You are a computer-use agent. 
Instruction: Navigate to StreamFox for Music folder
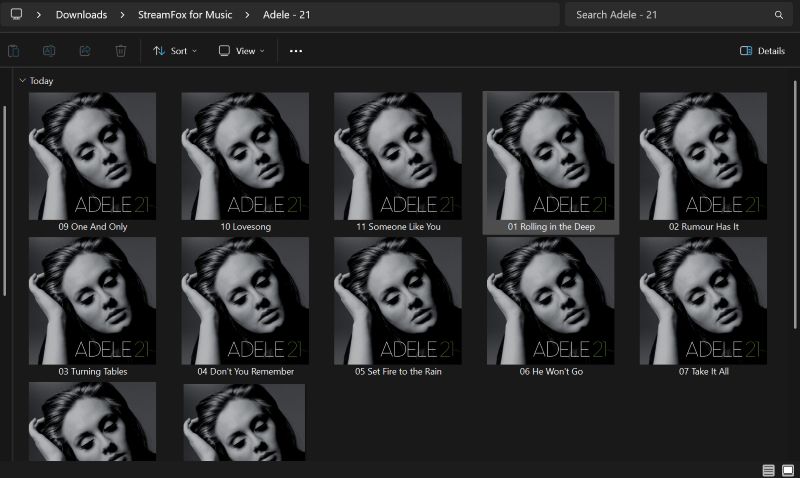184,15
